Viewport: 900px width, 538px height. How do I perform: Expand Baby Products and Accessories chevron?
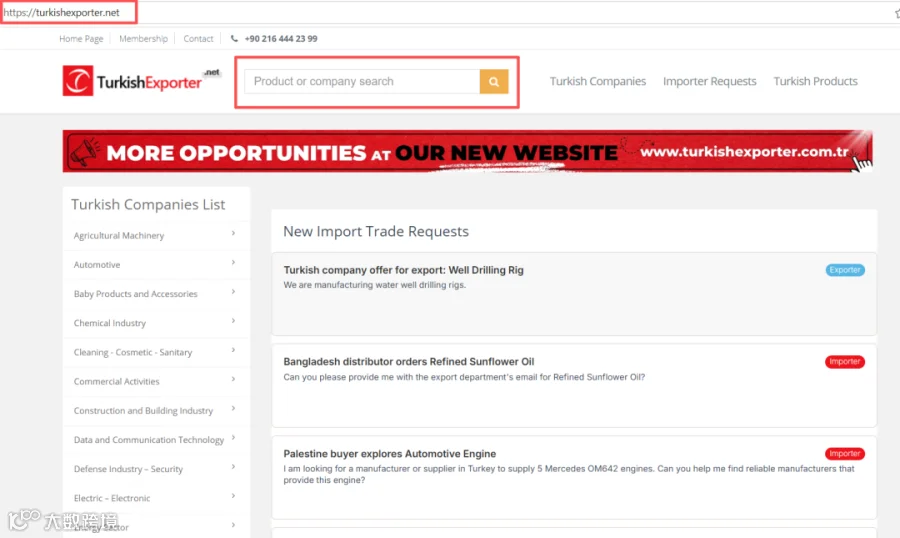[233, 292]
